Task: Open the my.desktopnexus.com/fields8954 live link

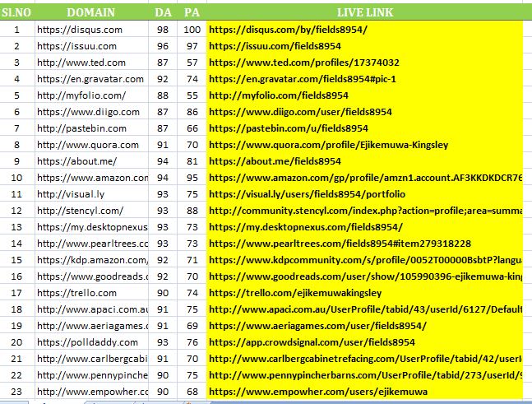Action: point(306,227)
